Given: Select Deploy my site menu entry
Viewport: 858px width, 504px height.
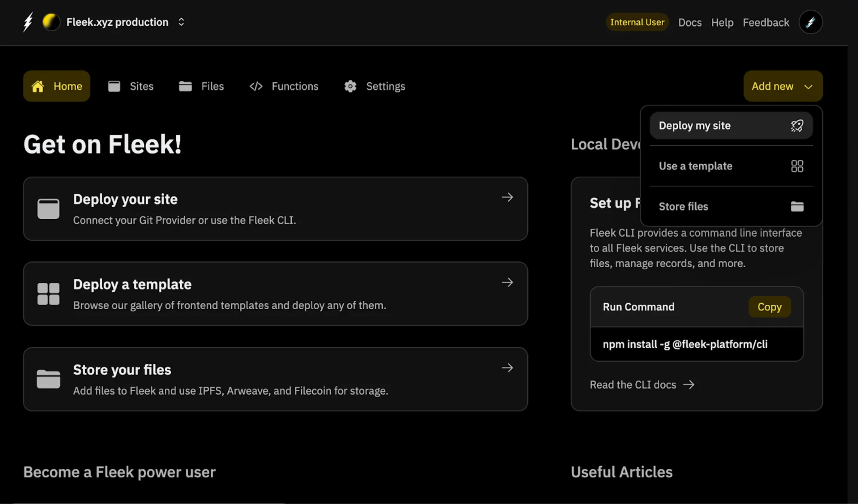Looking at the screenshot, I should tap(695, 126).
